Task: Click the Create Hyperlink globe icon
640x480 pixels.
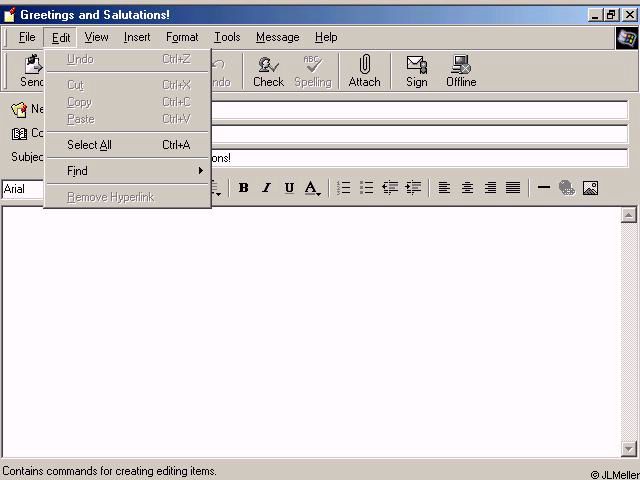Action: (x=567, y=188)
